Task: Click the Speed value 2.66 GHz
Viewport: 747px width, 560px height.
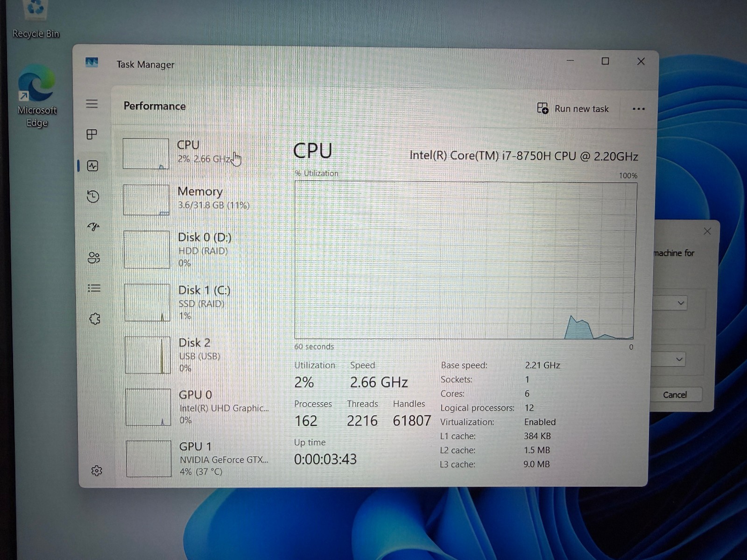Action: (x=379, y=383)
